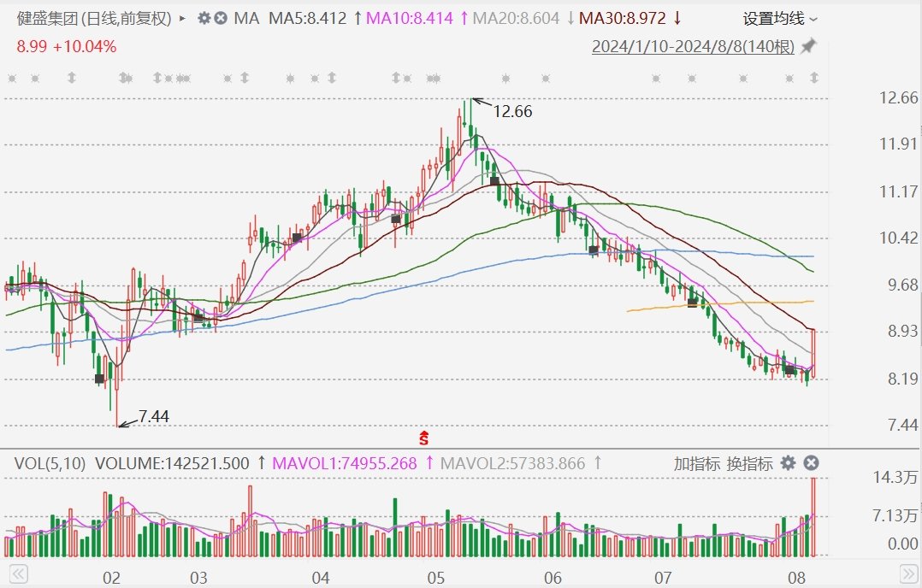Viewport: 922px width, 588px height.
Task: Click the 9.68 price axis label
Action: (x=902, y=285)
